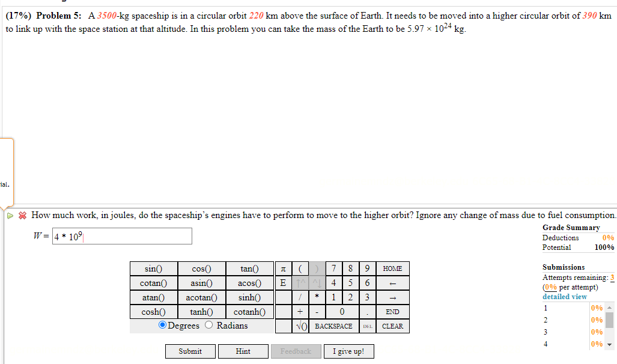617x364 pixels.
Task: Click the I give up! button
Action: click(x=348, y=351)
